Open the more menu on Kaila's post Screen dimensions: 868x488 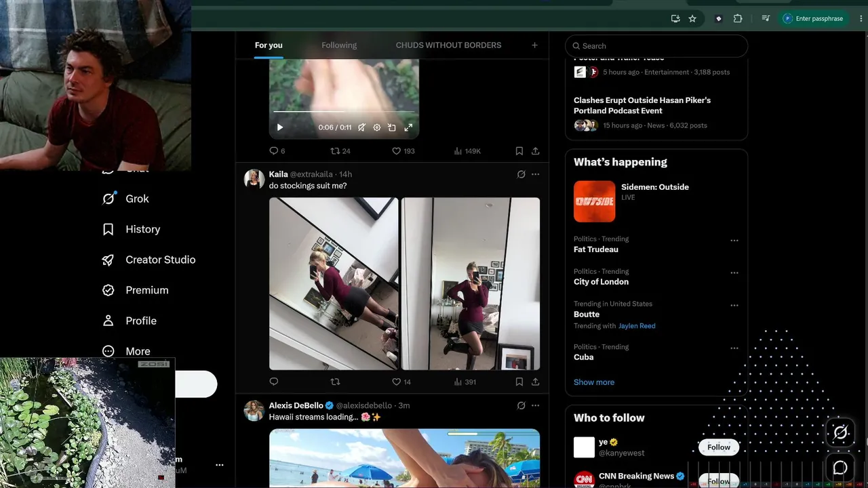click(535, 174)
